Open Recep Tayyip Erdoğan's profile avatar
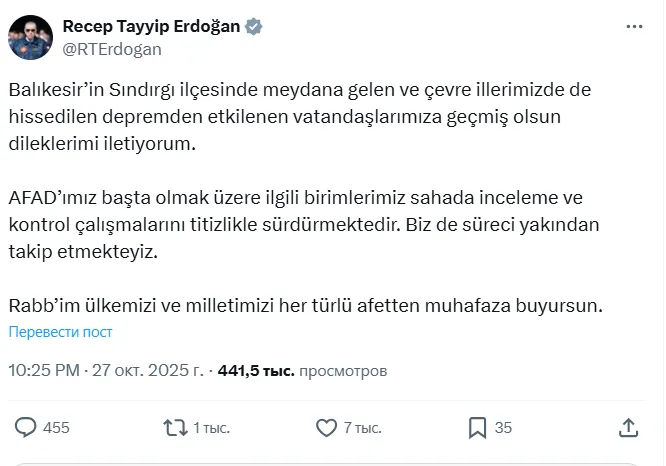The width and height of the screenshot is (666, 466). 30,36
